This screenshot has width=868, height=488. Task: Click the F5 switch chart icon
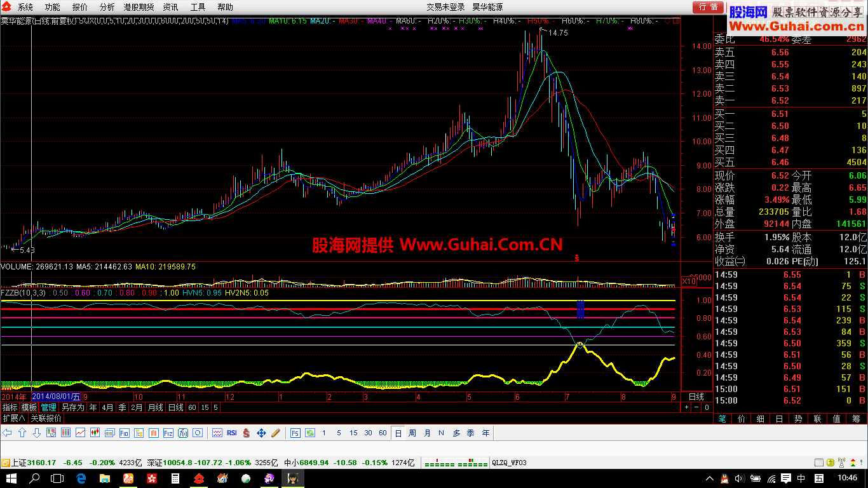point(295,433)
